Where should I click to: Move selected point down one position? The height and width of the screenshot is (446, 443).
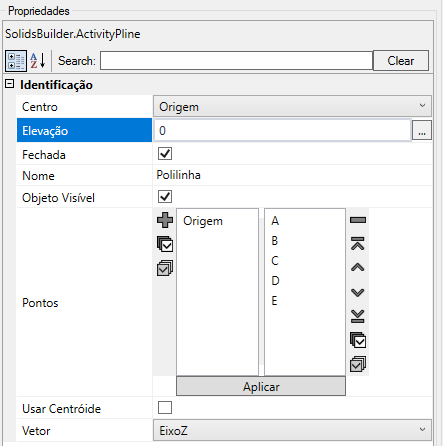click(x=358, y=292)
